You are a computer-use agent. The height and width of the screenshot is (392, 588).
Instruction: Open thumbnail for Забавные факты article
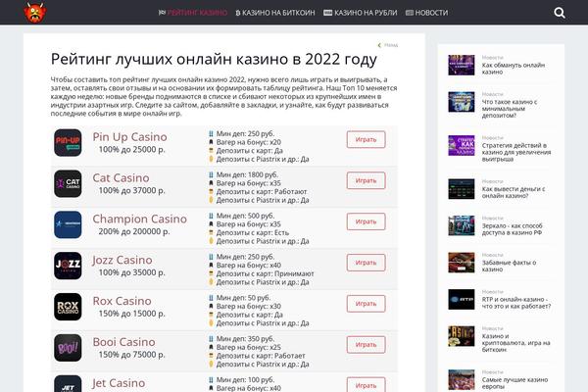click(x=462, y=263)
